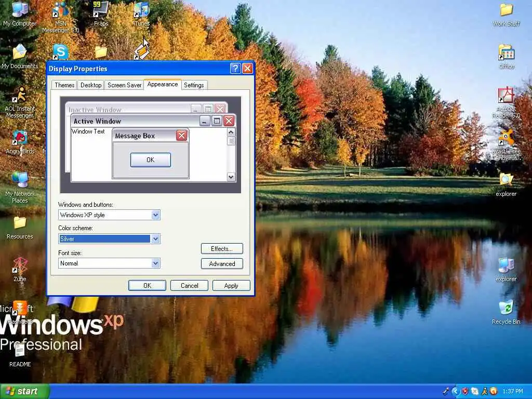Screen dimensions: 532x399
Task: Switch to the Screen Saver tab
Action: 124,85
